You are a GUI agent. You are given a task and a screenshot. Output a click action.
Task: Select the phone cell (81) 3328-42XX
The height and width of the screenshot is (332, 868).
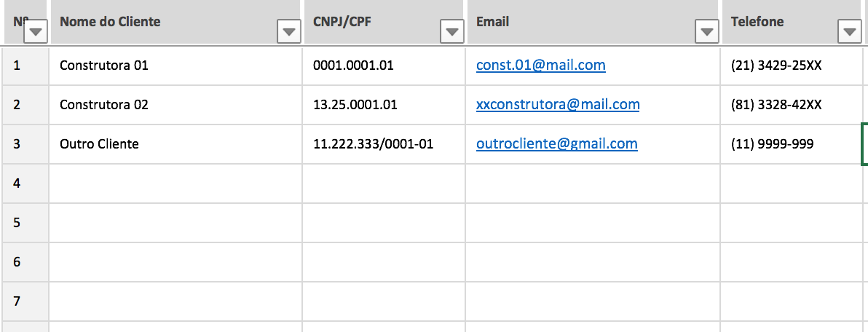click(776, 105)
